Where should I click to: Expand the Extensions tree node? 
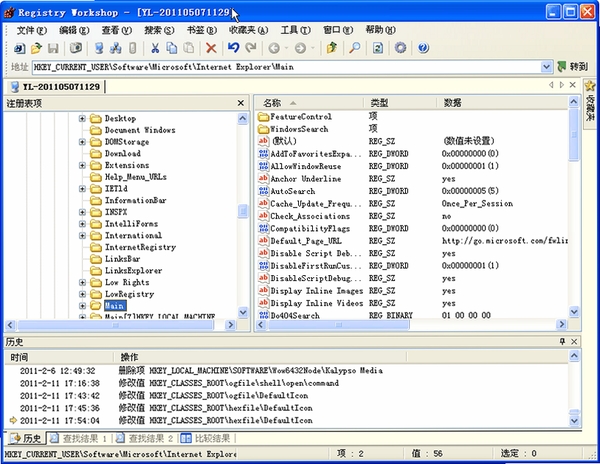82,165
